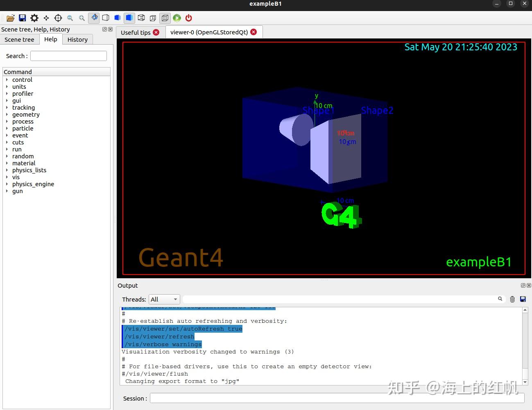Open a macro file using the folder icon
This screenshot has width=532, height=410.
tap(11, 18)
